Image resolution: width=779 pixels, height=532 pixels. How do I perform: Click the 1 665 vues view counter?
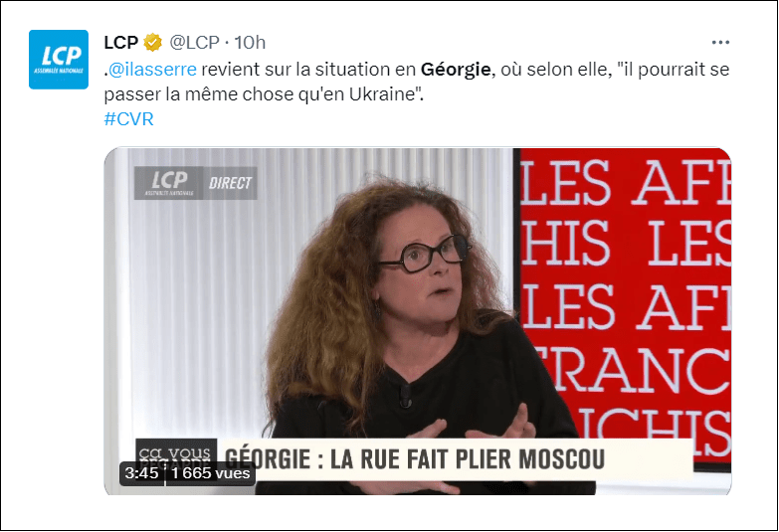[211, 473]
